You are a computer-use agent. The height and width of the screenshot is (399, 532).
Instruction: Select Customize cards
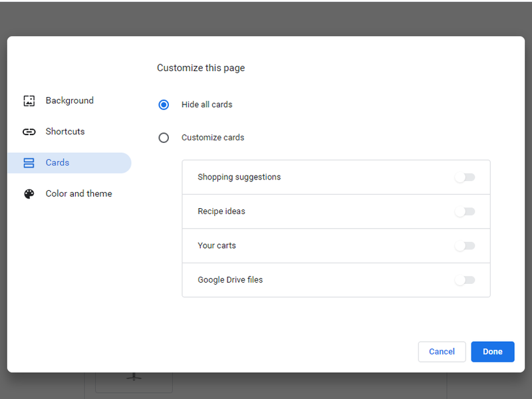pyautogui.click(x=164, y=138)
